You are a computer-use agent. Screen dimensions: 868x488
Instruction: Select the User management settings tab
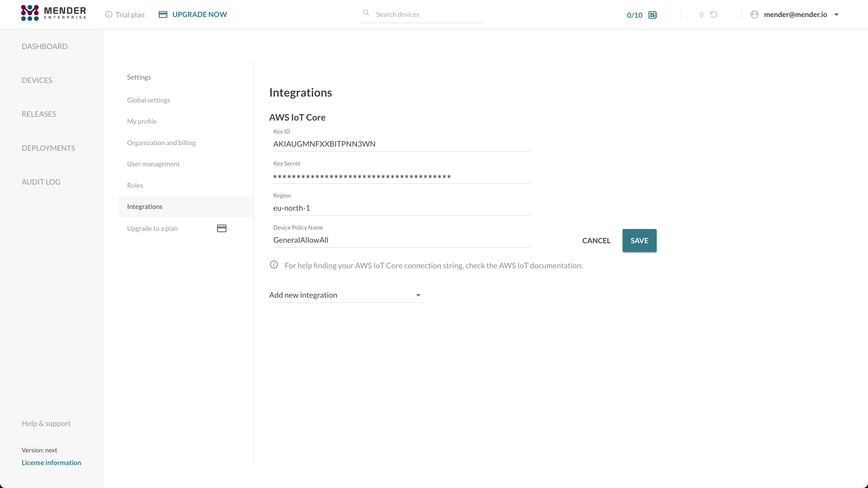click(153, 164)
